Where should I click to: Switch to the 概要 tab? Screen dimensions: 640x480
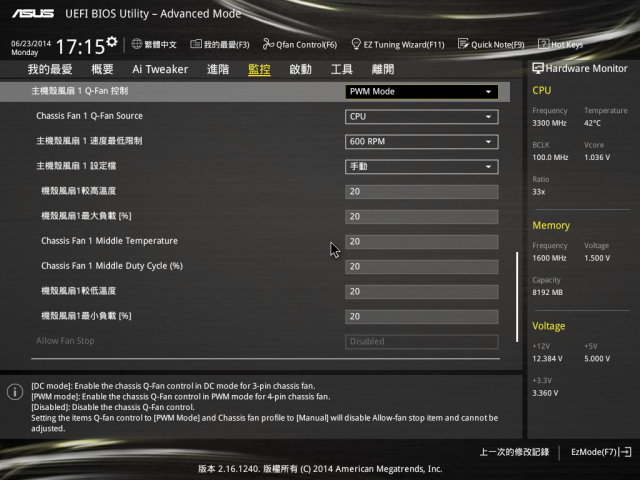point(102,69)
